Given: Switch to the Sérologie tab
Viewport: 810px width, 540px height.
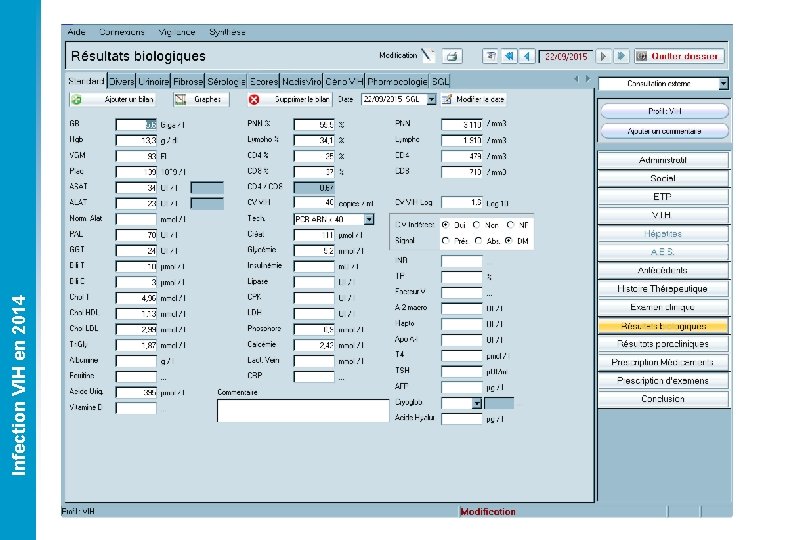Looking at the screenshot, I should 226,81.
